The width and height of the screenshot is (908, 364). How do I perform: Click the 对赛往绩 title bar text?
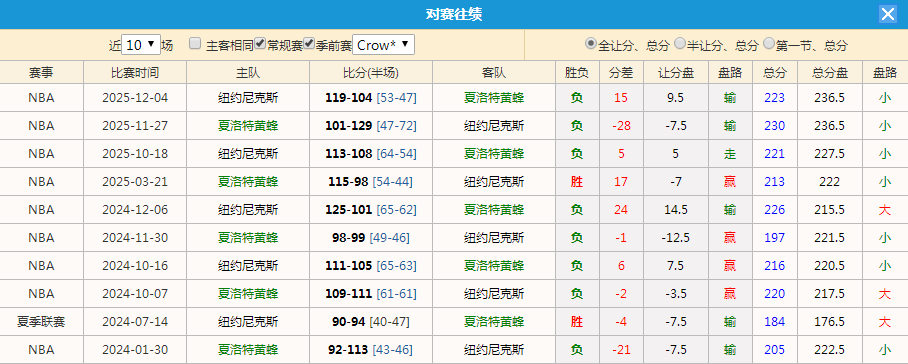coord(454,14)
